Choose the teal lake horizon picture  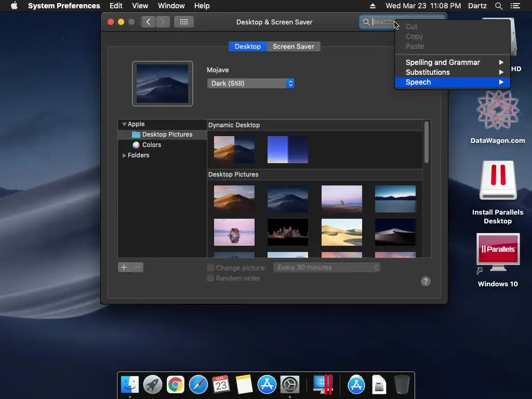[395, 199]
